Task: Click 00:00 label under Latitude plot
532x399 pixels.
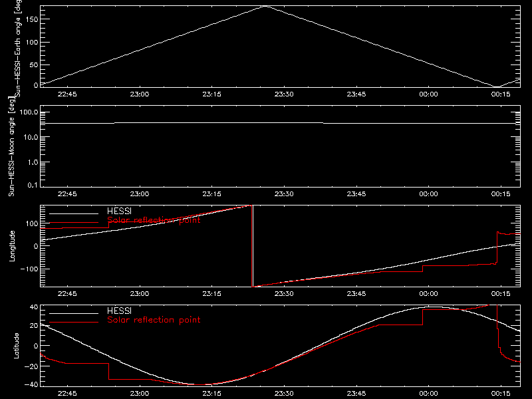Action: point(428,393)
